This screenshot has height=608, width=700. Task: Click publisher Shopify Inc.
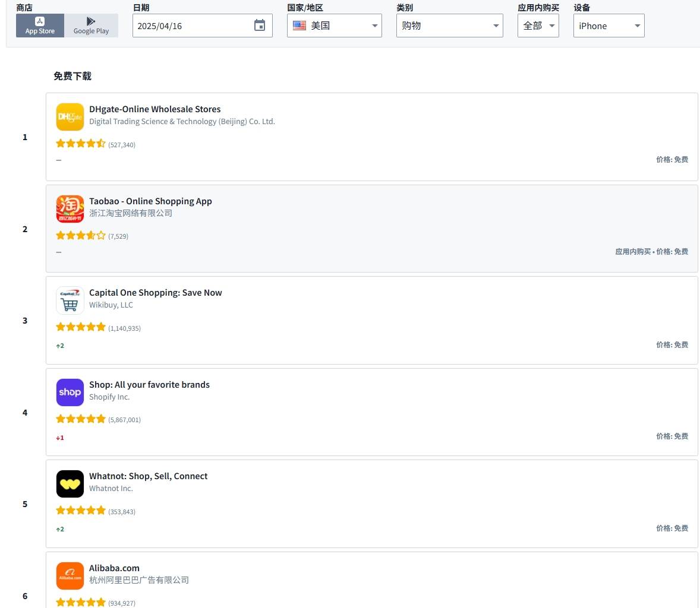109,397
